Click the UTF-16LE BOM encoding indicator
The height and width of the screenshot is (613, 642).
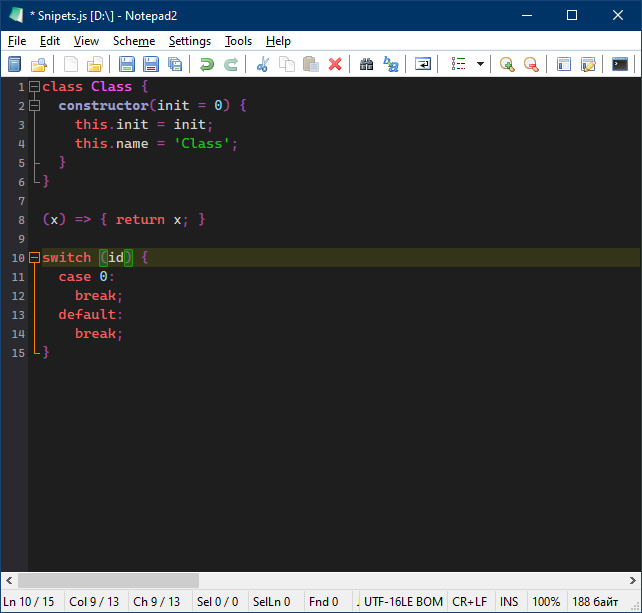[x=403, y=602]
